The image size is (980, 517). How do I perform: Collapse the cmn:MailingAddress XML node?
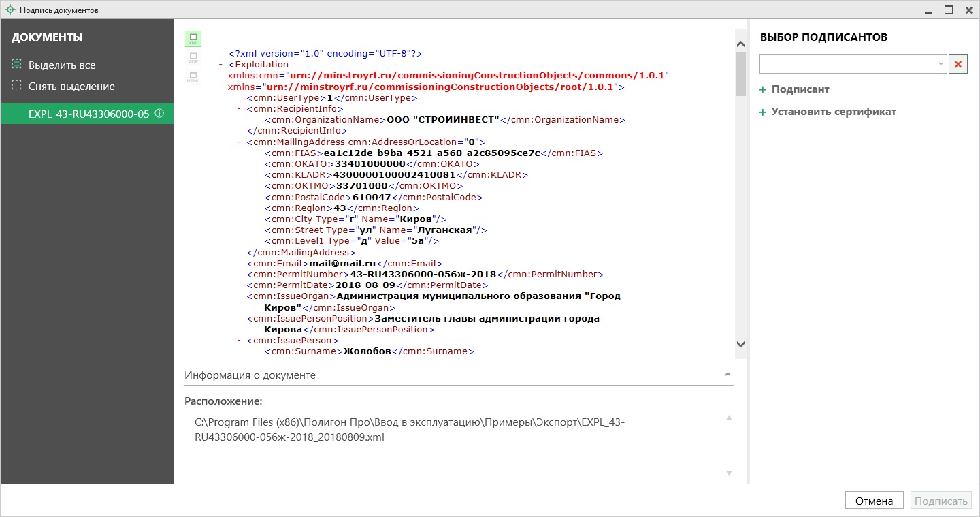tap(239, 142)
